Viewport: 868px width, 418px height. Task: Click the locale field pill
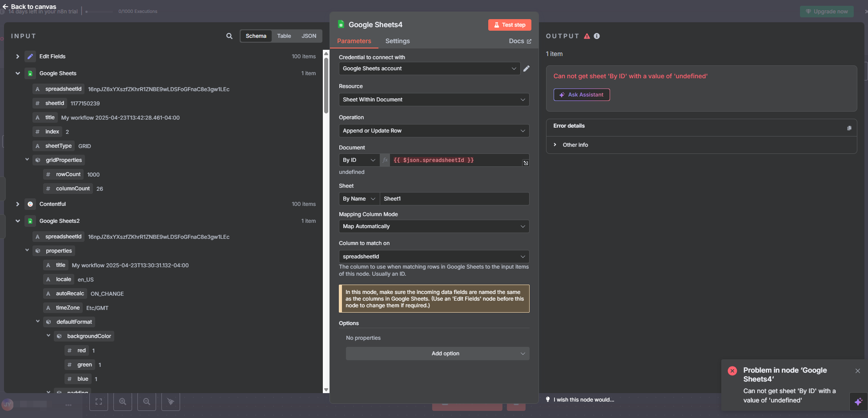(x=59, y=279)
